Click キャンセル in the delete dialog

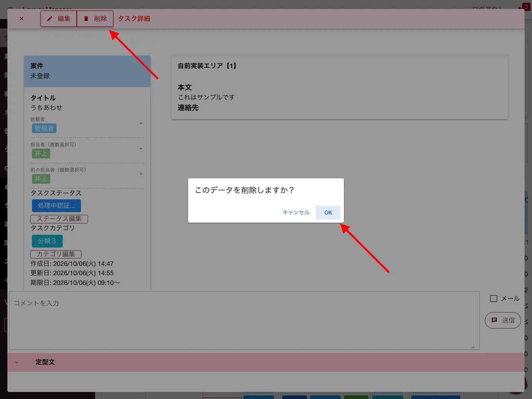(x=296, y=213)
